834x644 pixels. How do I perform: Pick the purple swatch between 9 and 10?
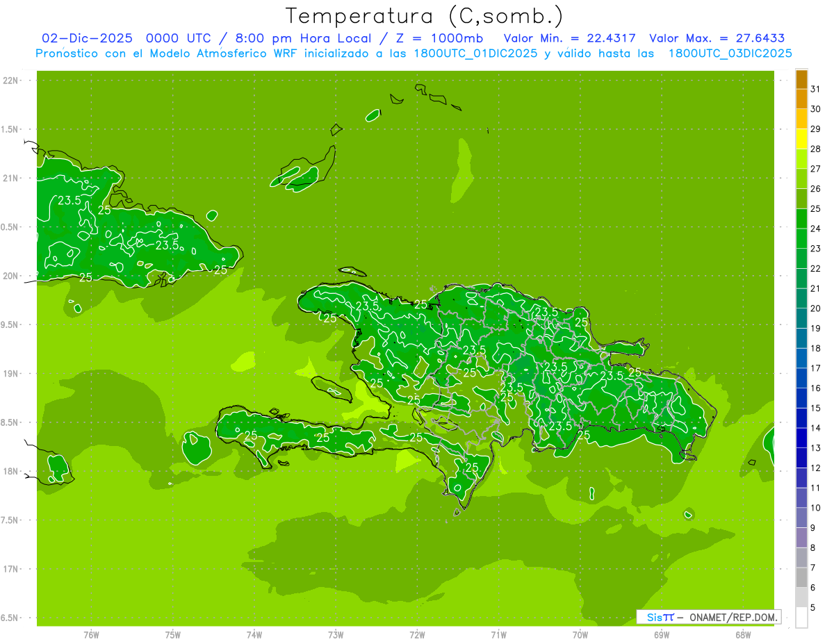(x=801, y=518)
